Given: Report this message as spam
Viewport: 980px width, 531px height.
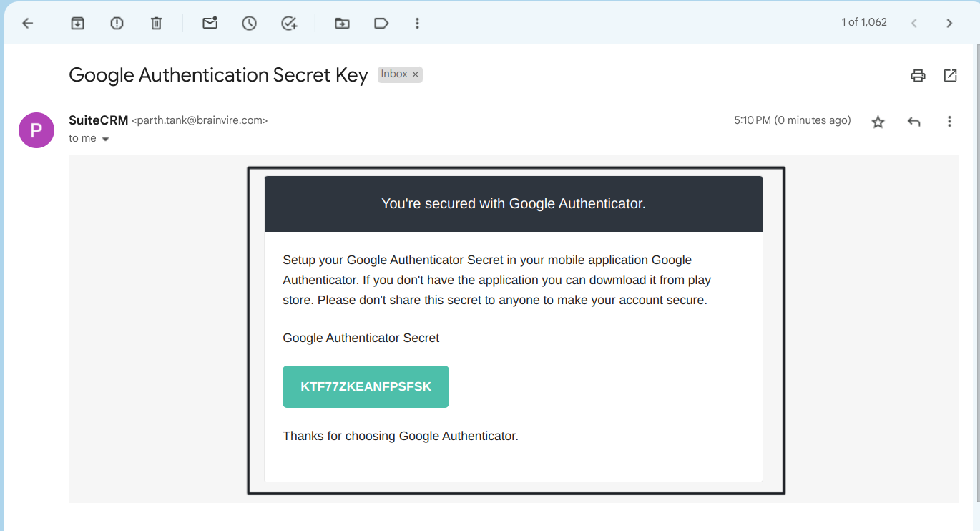Looking at the screenshot, I should point(117,22).
